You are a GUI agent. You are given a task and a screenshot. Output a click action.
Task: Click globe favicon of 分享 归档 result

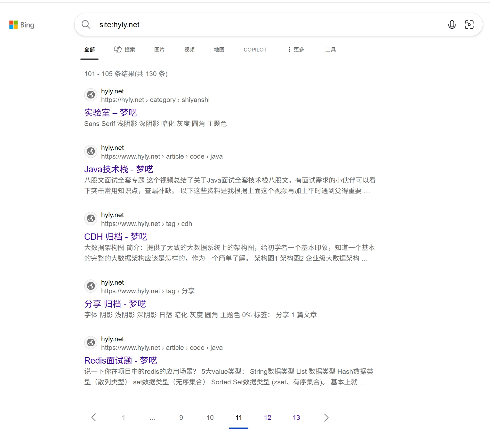[x=91, y=286]
